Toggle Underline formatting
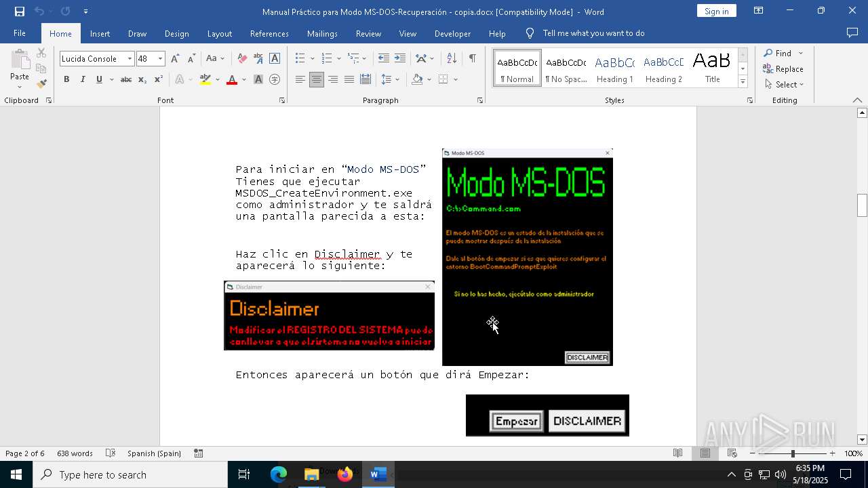This screenshot has height=488, width=868. (99, 79)
